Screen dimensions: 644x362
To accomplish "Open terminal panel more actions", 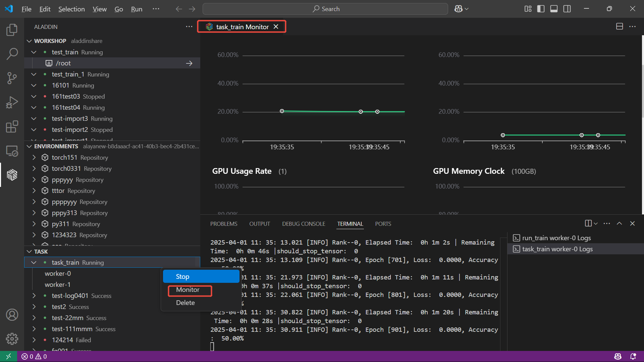I will 607,223.
